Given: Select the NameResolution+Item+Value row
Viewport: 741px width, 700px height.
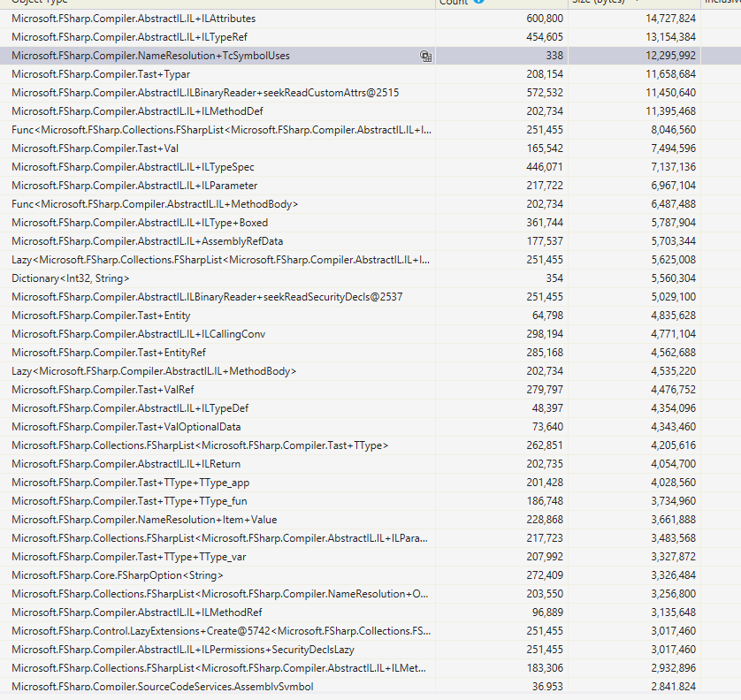Looking at the screenshot, I should (x=370, y=520).
